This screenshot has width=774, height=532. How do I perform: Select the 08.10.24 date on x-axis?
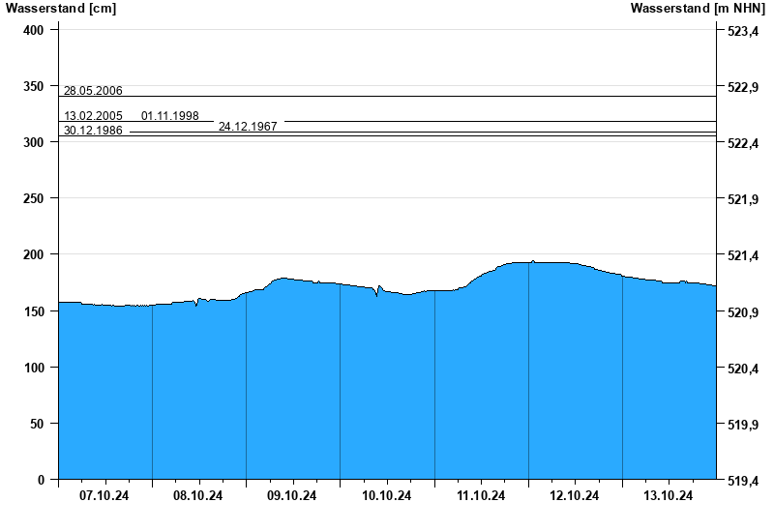pos(198,496)
